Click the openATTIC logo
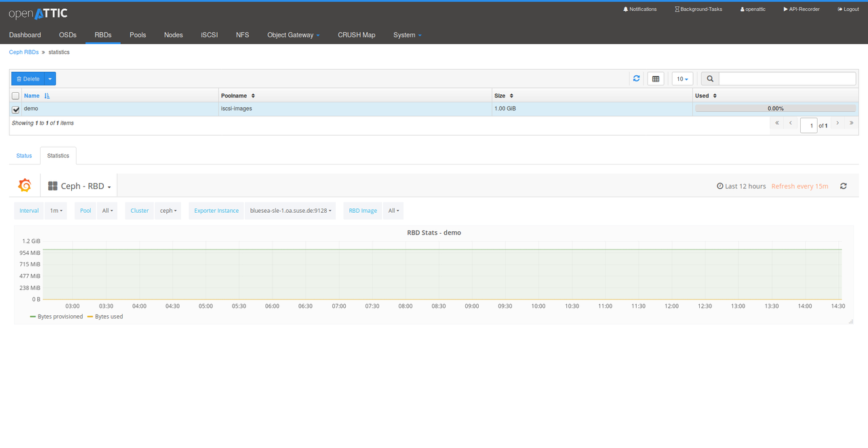The image size is (868, 448). coord(38,14)
